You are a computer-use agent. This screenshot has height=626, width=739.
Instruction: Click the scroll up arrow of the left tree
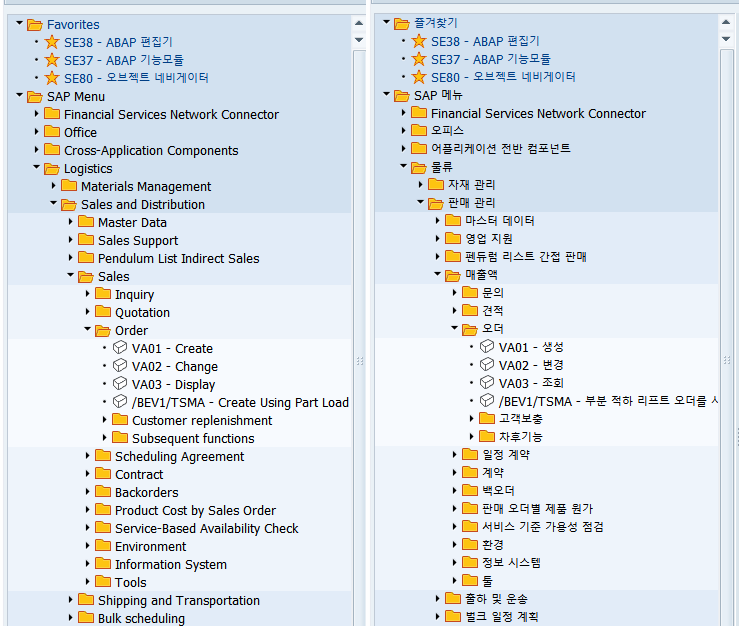[359, 23]
